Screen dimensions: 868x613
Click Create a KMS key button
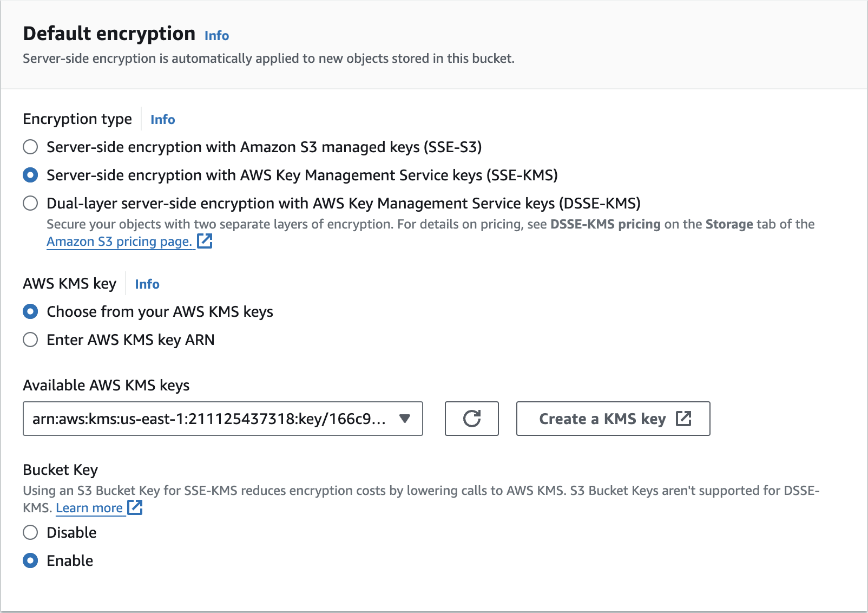click(613, 419)
